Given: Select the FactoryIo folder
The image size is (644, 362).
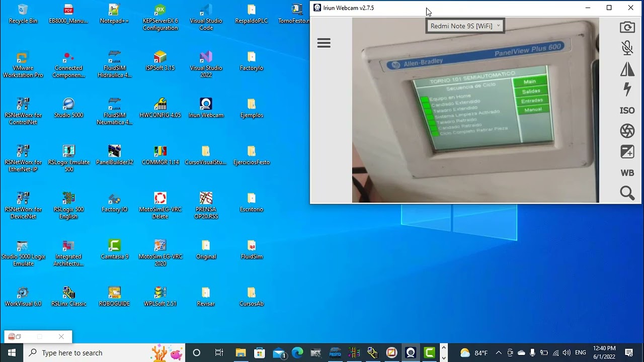Looking at the screenshot, I should click(x=252, y=61).
